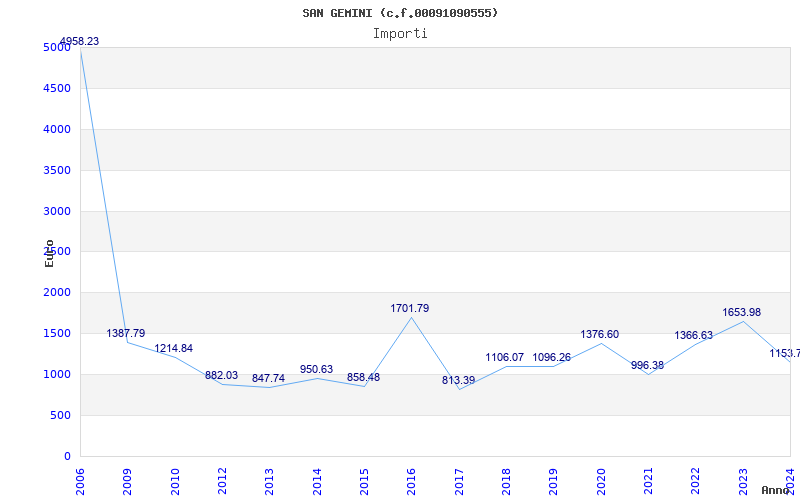Click the Euro y-axis title

click(49, 253)
